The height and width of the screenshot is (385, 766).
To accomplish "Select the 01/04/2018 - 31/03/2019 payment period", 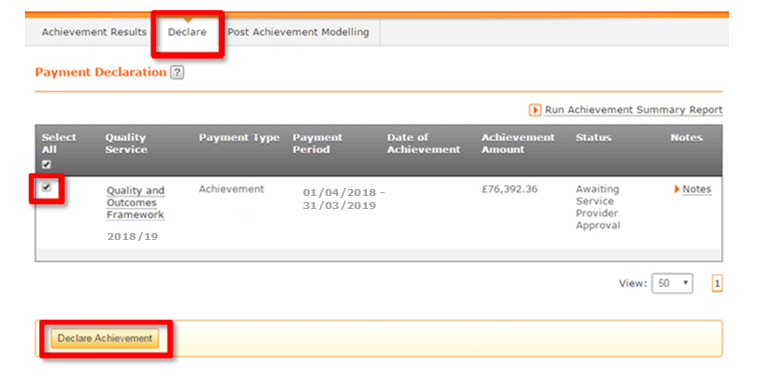I will tap(344, 199).
